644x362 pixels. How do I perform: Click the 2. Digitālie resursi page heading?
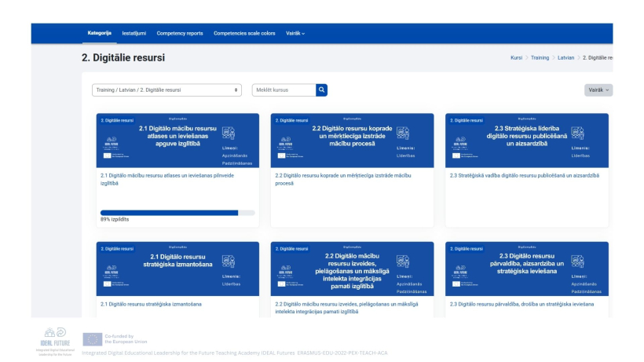point(123,58)
